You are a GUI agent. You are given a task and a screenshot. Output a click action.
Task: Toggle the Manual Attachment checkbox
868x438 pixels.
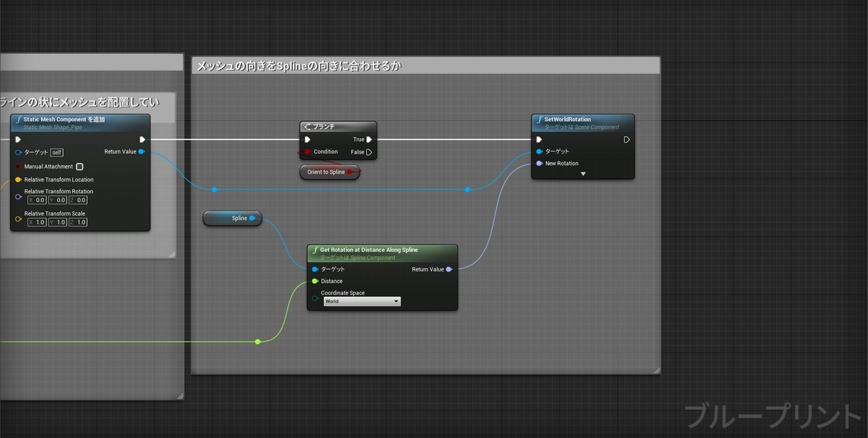click(80, 167)
